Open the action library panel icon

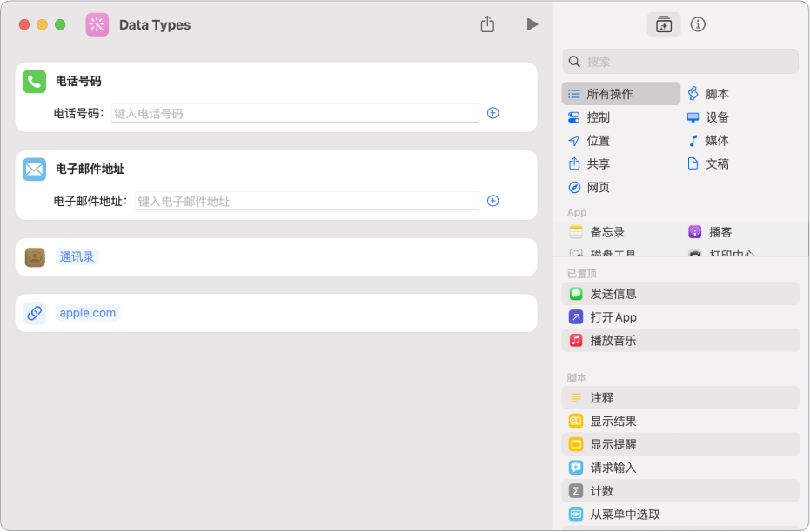point(664,24)
